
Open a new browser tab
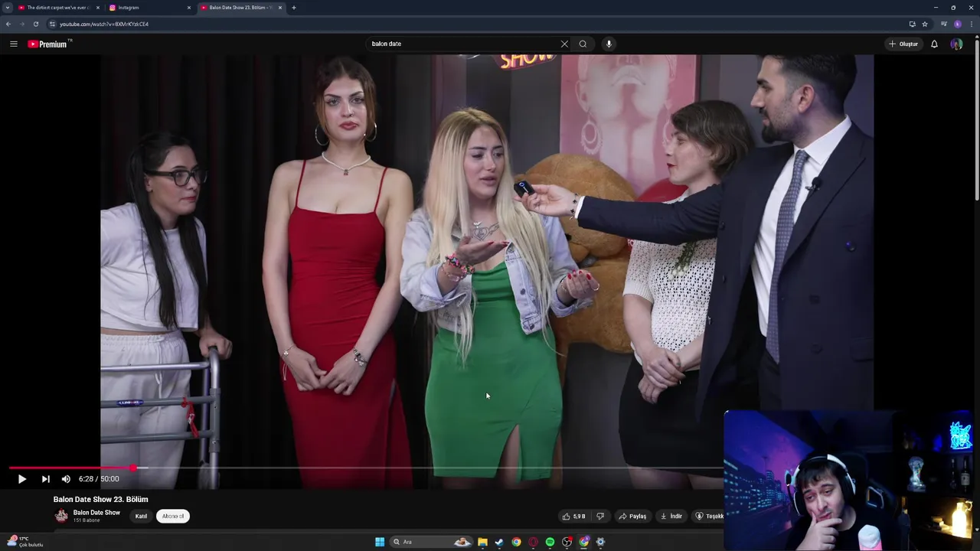tap(294, 8)
